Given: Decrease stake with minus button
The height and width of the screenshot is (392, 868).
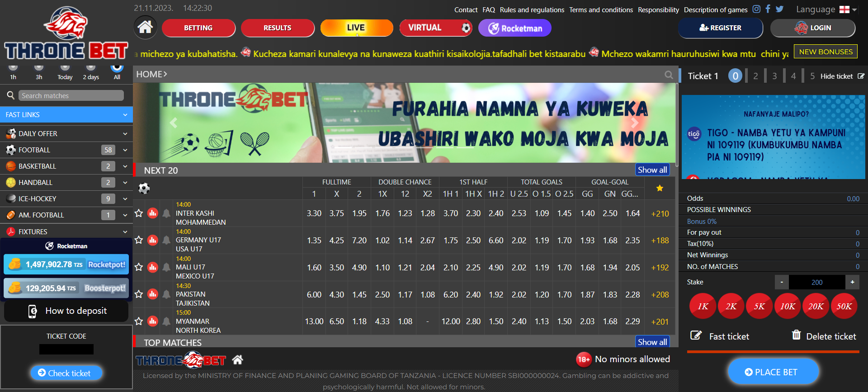Looking at the screenshot, I should point(782,282).
